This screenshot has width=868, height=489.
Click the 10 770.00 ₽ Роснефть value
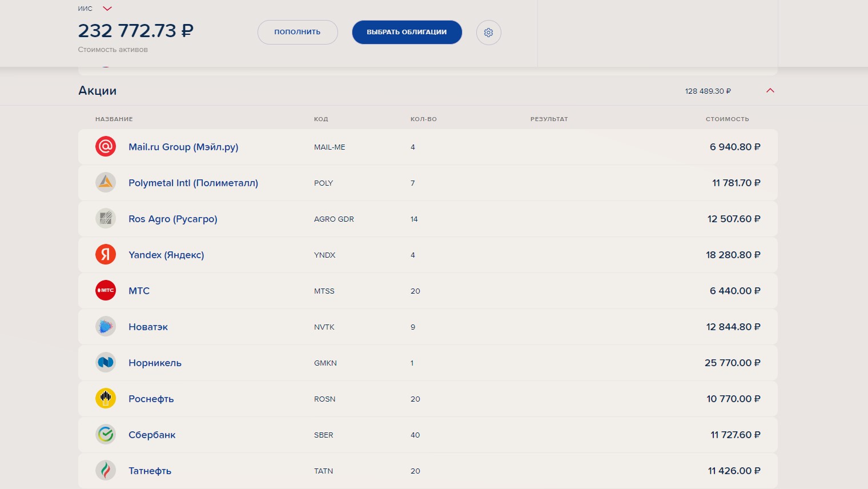[x=733, y=399]
